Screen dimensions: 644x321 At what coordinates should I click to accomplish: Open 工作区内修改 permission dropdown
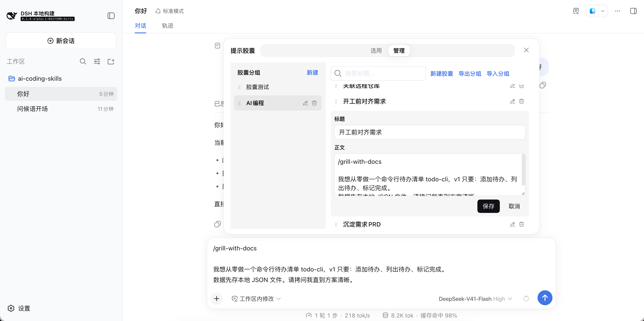click(x=256, y=299)
